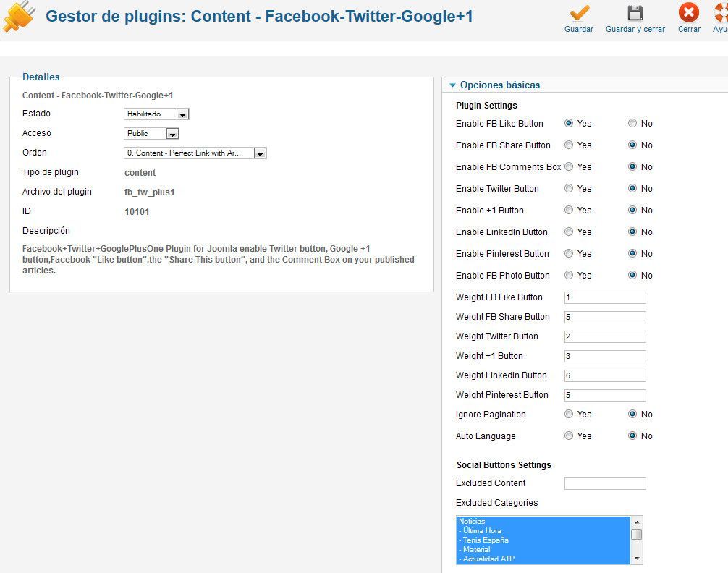
Task: Open the Estado dropdown showing Habilitado
Action: (x=156, y=114)
